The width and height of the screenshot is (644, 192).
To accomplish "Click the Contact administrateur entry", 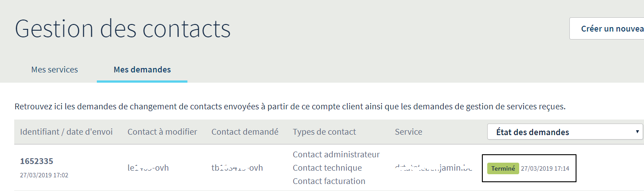I will (336, 155).
